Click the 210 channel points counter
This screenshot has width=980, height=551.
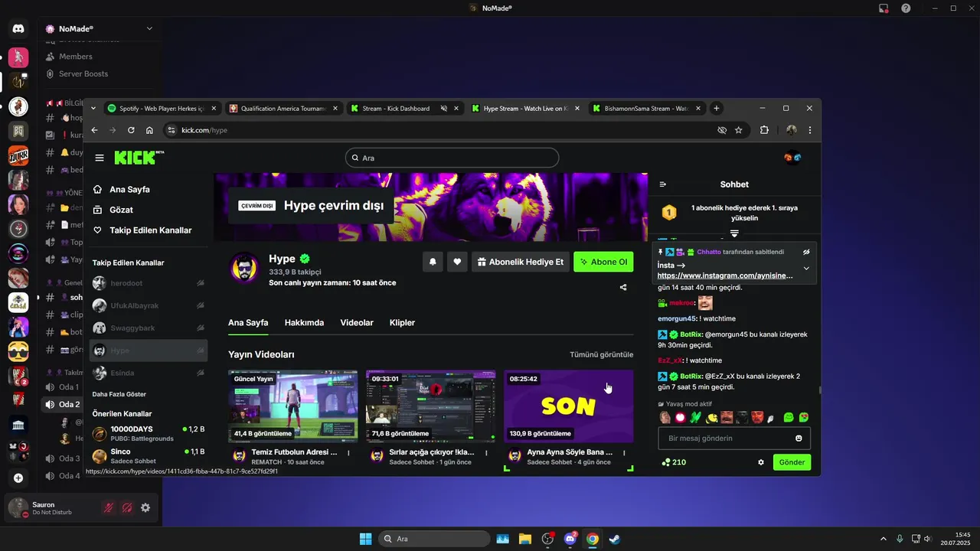pos(674,462)
